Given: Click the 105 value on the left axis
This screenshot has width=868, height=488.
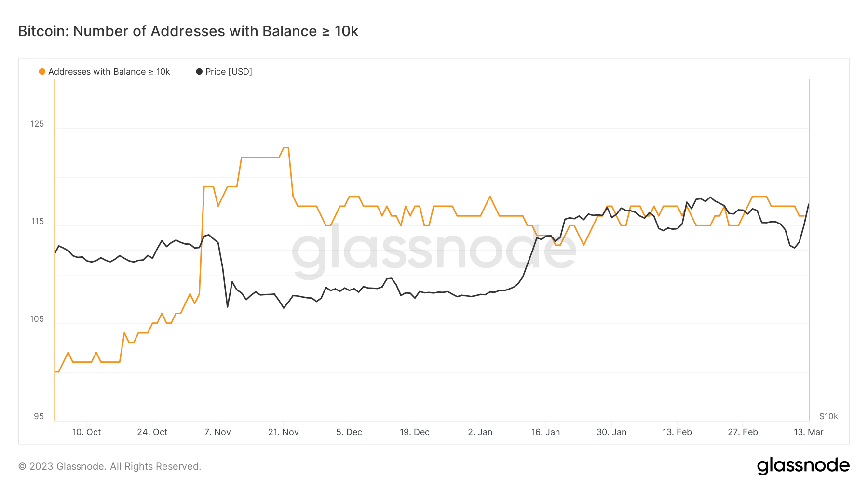Looking at the screenshot, I should (37, 319).
